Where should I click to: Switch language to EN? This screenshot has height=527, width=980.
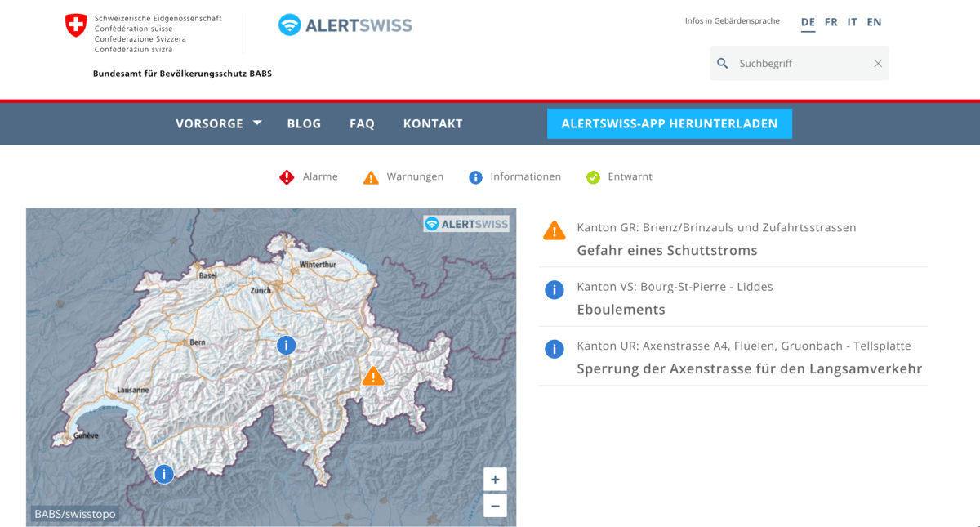[x=874, y=22]
